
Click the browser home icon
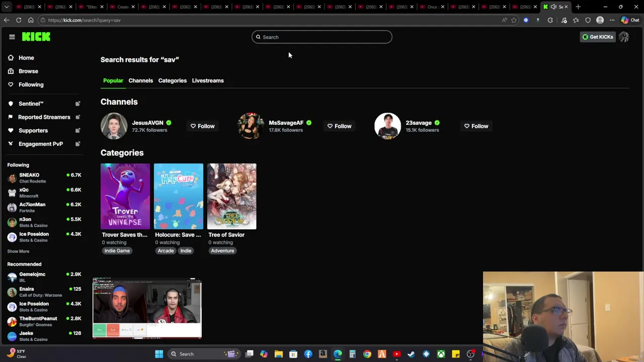(x=31, y=20)
